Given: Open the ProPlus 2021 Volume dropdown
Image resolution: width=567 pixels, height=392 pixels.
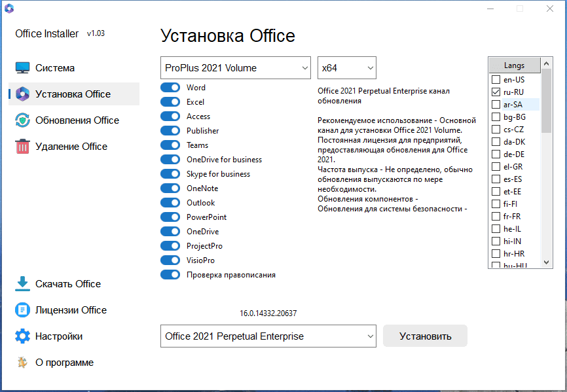Looking at the screenshot, I should coord(236,67).
